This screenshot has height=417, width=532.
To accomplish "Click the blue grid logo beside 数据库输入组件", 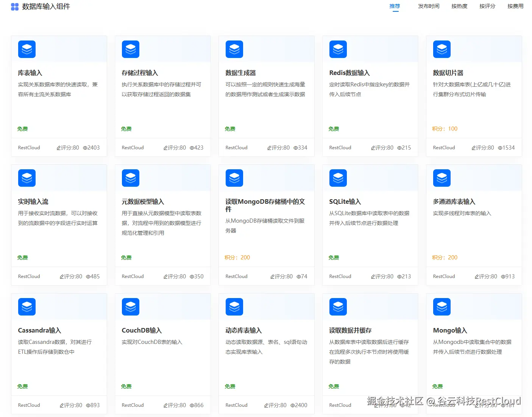I will (x=14, y=6).
